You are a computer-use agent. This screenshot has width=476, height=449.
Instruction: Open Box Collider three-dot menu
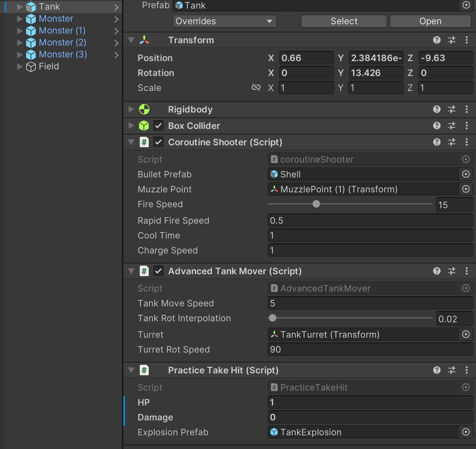click(x=467, y=126)
